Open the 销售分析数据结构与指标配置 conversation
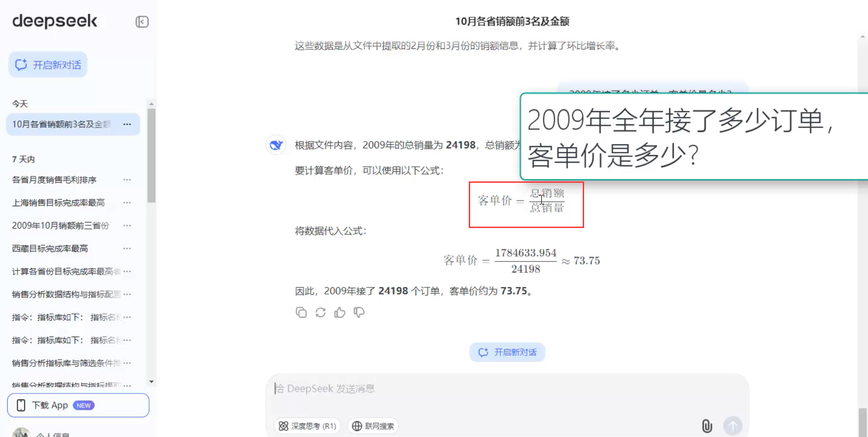 [66, 294]
